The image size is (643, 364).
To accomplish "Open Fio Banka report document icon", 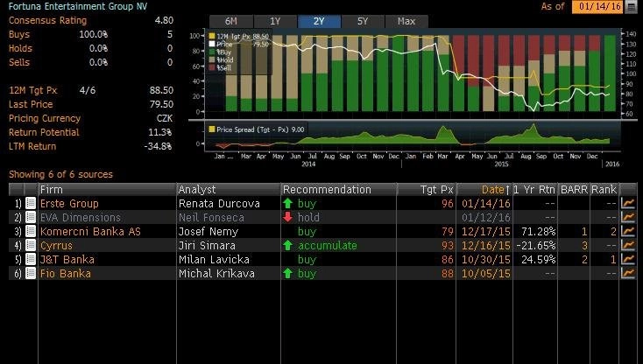I will point(31,273).
